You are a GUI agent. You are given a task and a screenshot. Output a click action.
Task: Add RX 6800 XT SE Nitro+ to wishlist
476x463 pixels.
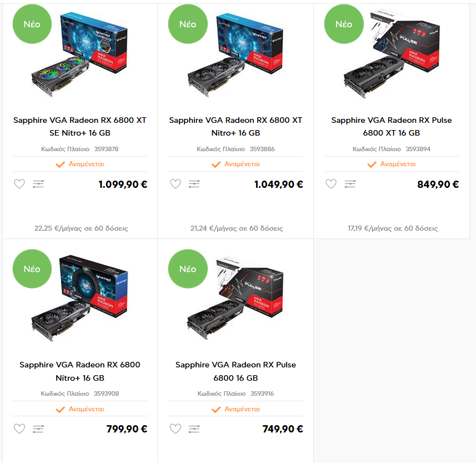coord(19,184)
